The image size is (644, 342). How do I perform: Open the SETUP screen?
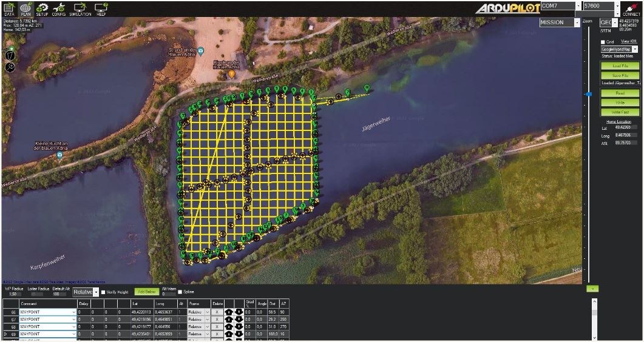tap(42, 8)
